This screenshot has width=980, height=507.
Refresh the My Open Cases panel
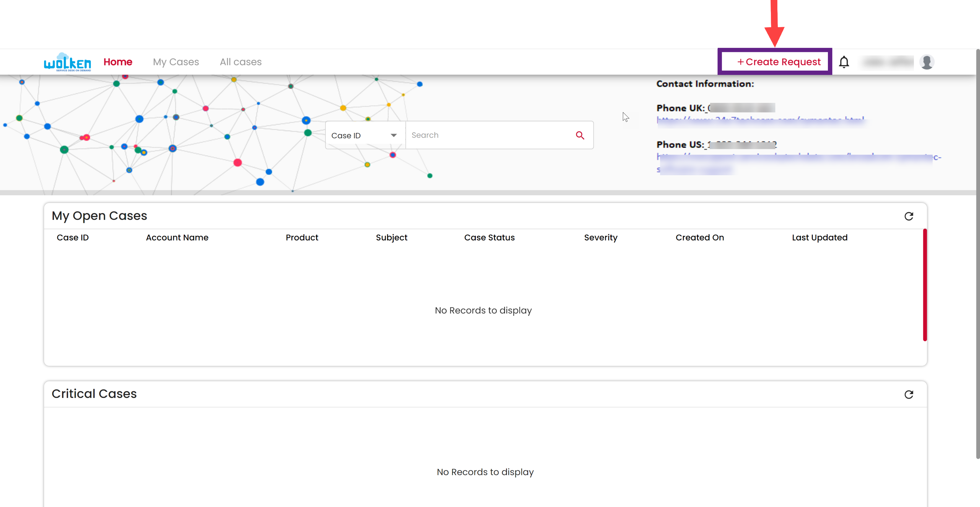click(908, 216)
